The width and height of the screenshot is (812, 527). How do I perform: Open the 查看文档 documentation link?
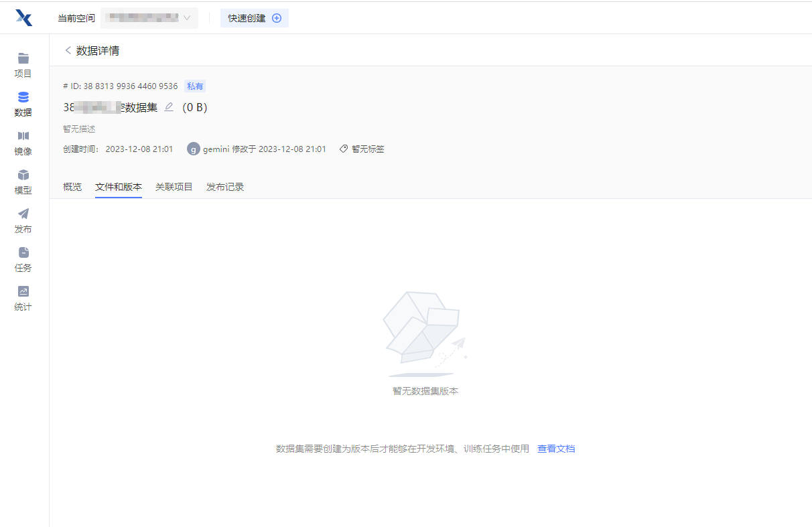tap(556, 449)
